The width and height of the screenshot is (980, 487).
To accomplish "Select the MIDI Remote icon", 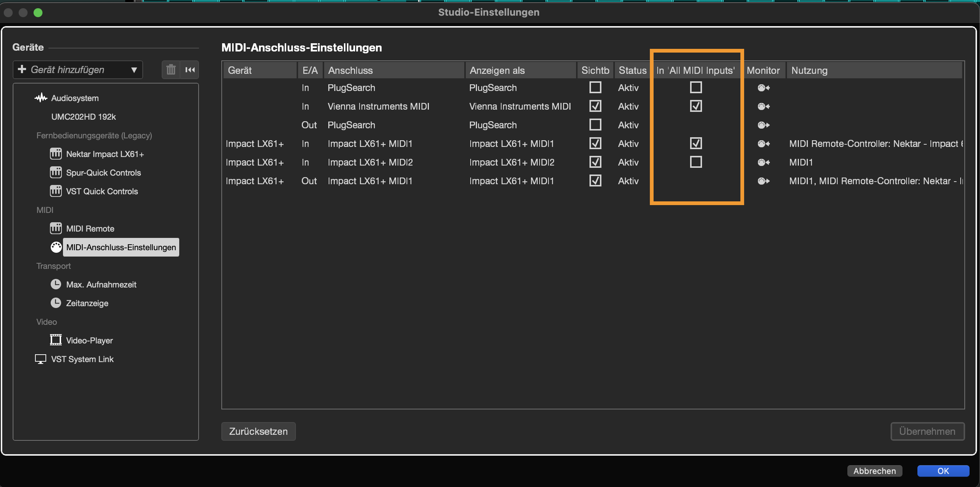I will (x=56, y=229).
